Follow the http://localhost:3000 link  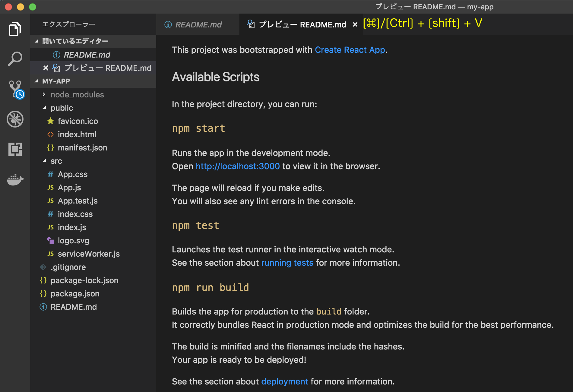(x=237, y=166)
